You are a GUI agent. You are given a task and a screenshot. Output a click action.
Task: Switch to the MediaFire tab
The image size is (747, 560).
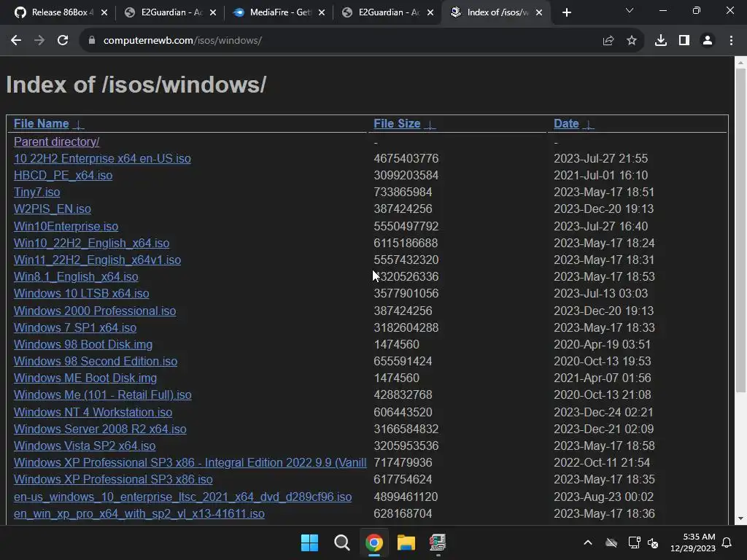pos(278,12)
